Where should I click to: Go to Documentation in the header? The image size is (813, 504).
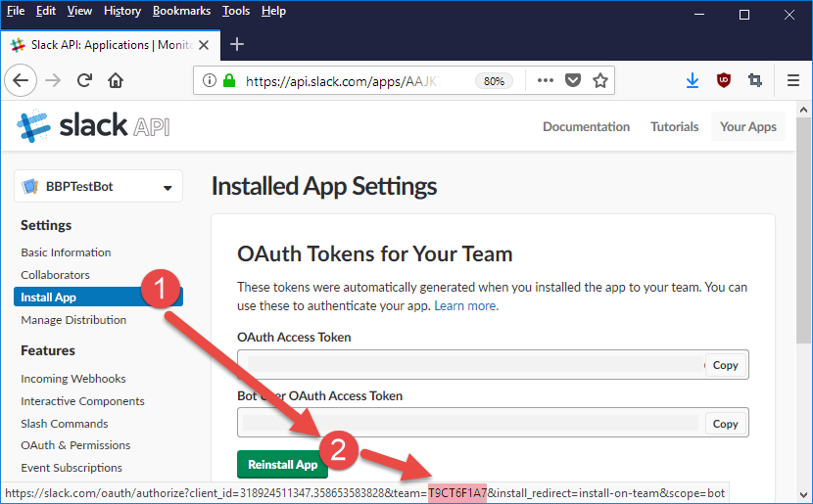point(586,127)
